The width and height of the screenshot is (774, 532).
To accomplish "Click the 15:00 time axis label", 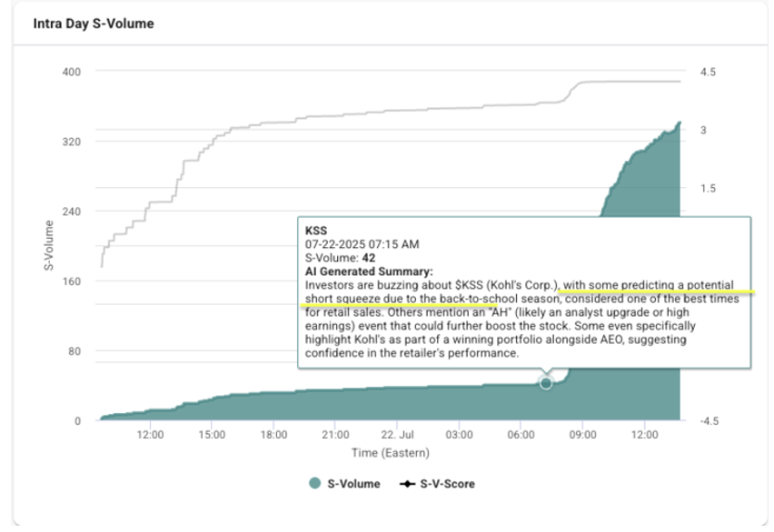I will pos(212,436).
